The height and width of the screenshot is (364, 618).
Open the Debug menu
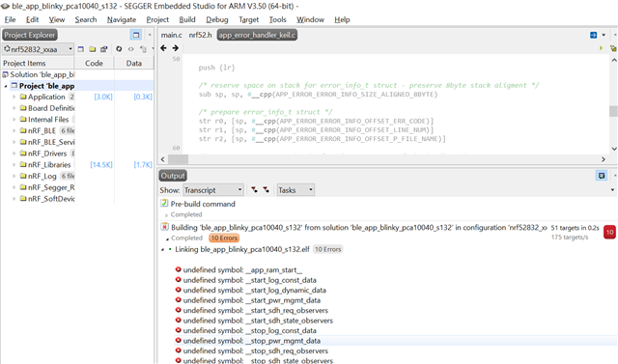coord(216,19)
